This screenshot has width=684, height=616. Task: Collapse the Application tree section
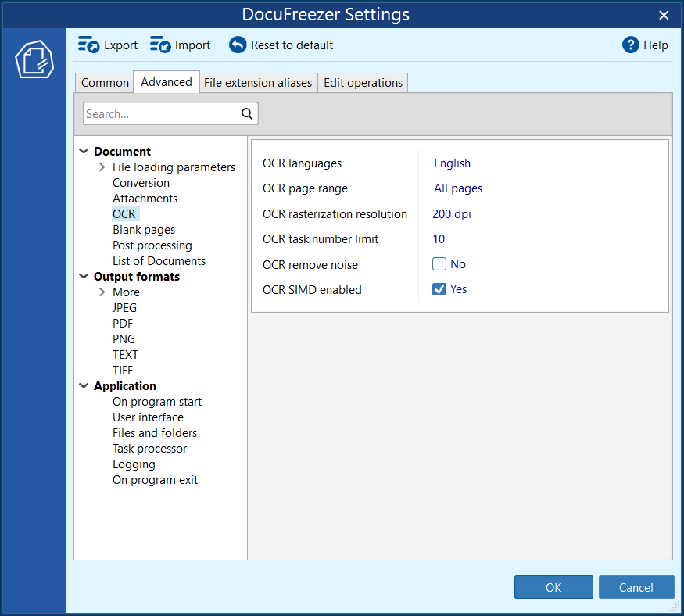(84, 386)
